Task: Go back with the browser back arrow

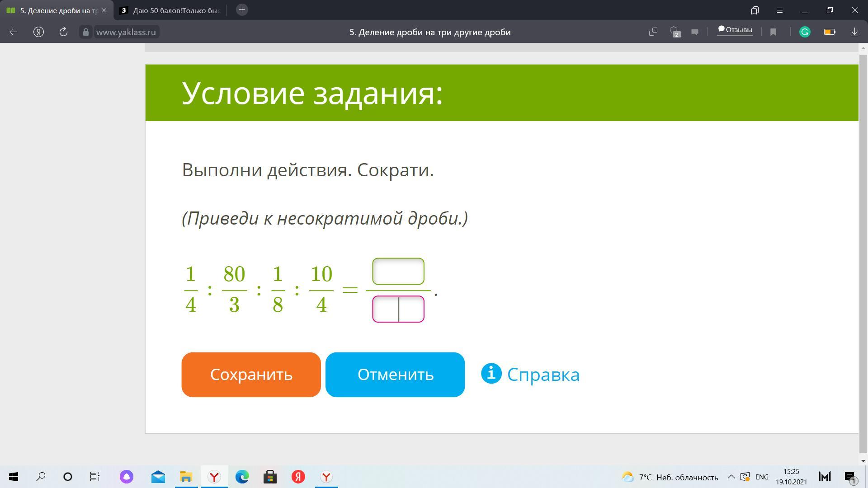Action: click(13, 32)
